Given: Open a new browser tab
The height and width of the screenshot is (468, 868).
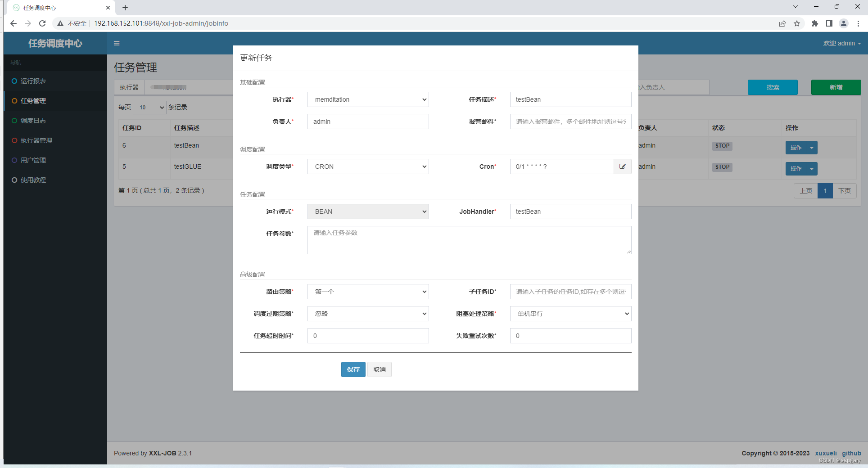Looking at the screenshot, I should tap(125, 8).
